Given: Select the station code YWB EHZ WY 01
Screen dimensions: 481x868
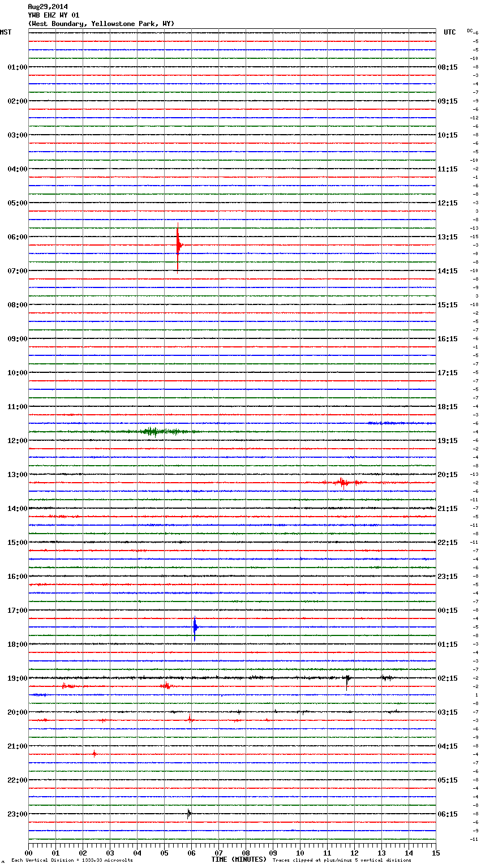Looking at the screenshot, I should [54, 15].
